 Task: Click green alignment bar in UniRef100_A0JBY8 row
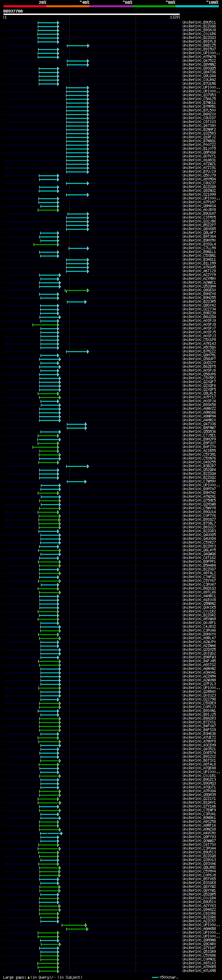[x=49, y=210]
